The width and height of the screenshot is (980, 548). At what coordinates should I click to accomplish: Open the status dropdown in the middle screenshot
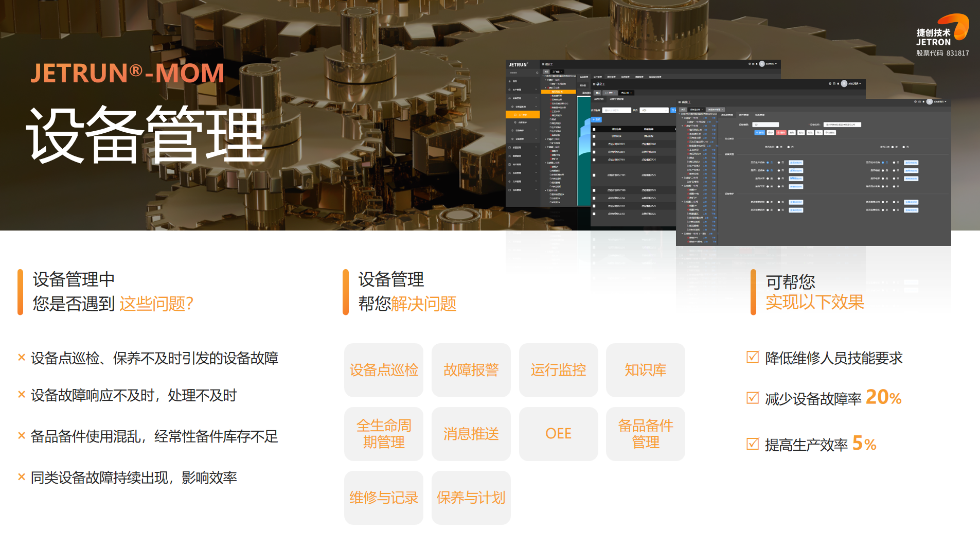pos(654,110)
